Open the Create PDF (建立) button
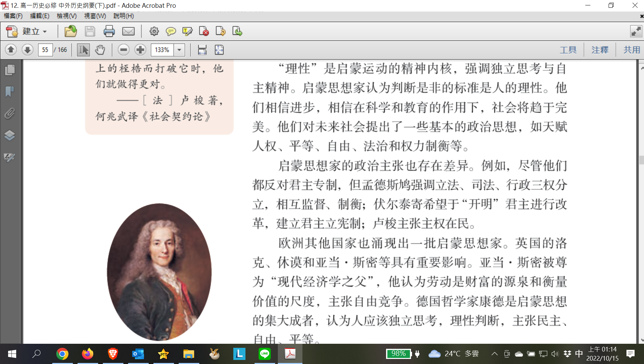 pos(27,31)
